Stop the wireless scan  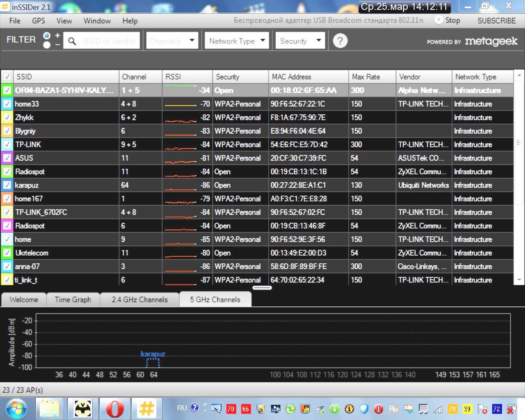coord(448,20)
